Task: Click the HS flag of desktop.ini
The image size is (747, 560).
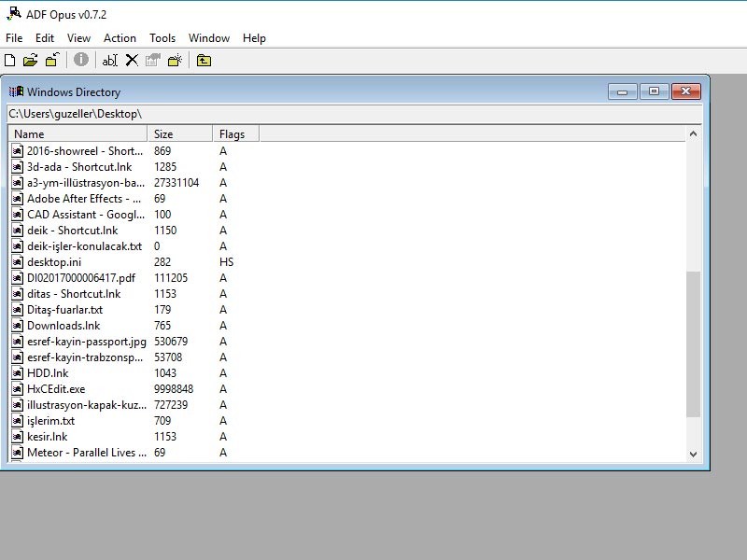Action: 226,262
